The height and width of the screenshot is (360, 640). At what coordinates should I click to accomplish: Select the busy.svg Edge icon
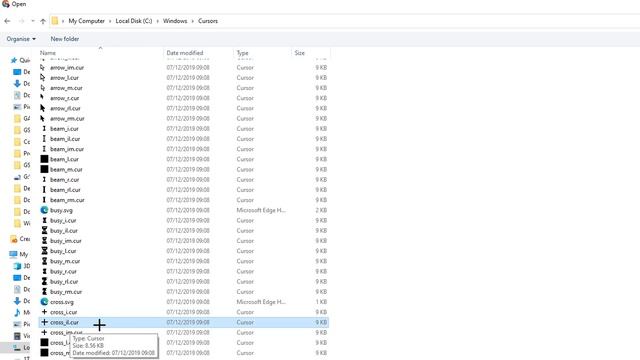click(x=44, y=210)
